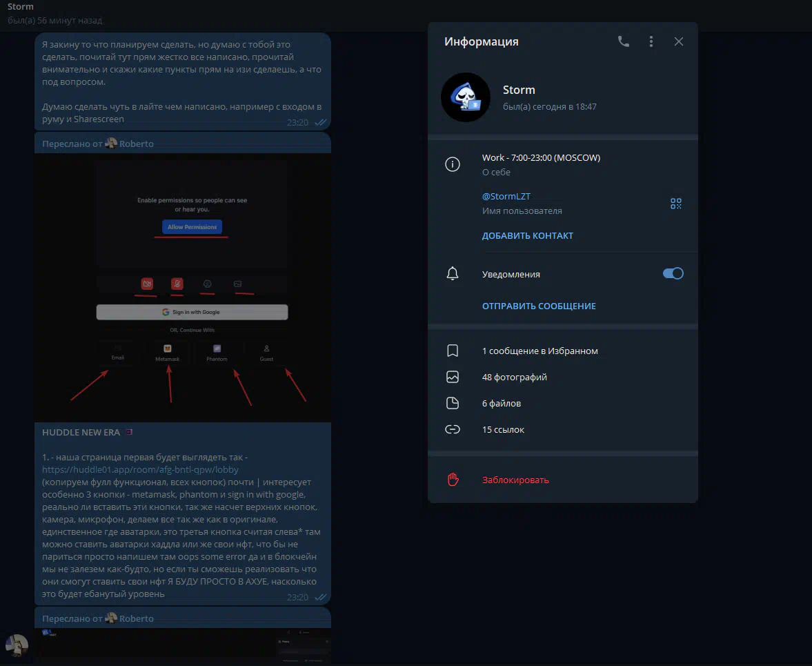Click the message starting 'Я закину то что планируем'
Viewport: 812px width, 666px height.
coord(182,81)
